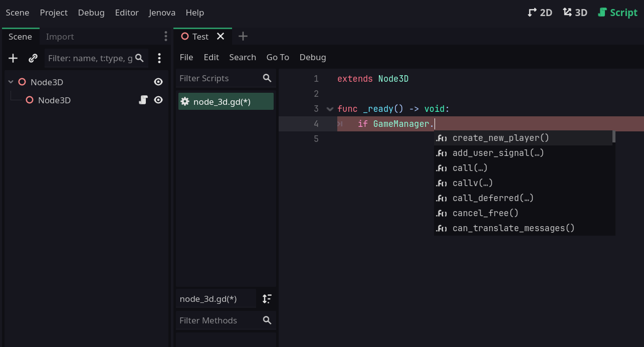Choose create_new_player() from autocomplete

point(523,138)
